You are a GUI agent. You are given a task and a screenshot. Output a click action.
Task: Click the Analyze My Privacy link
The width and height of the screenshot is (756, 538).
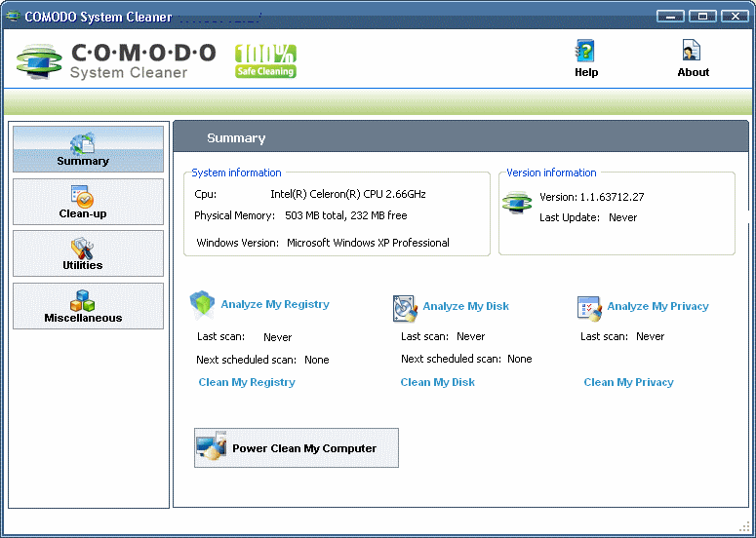(657, 306)
